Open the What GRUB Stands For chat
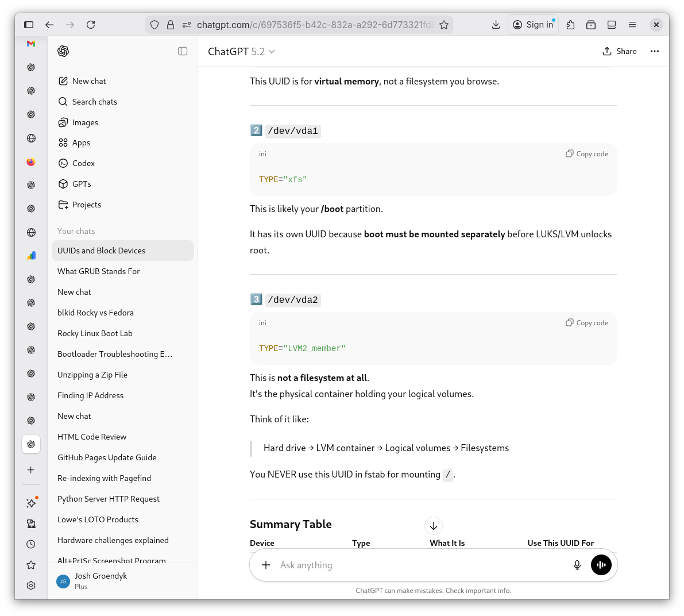 (x=99, y=271)
